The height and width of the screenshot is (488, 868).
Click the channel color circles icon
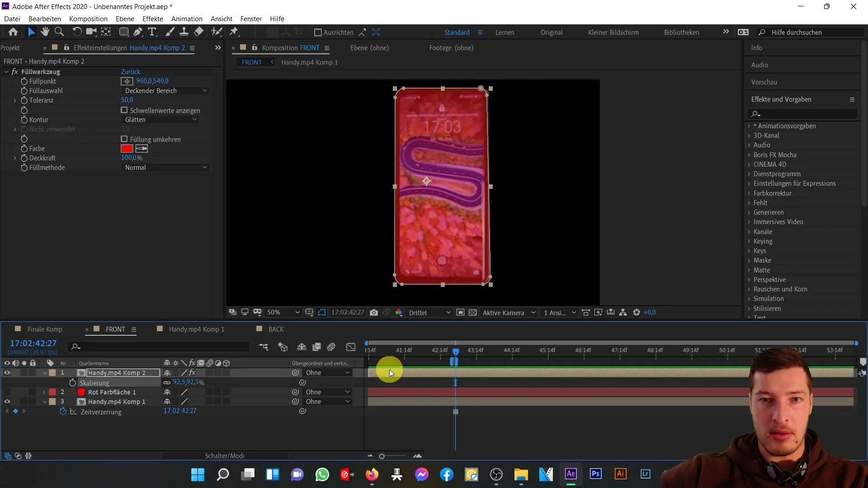click(x=399, y=313)
